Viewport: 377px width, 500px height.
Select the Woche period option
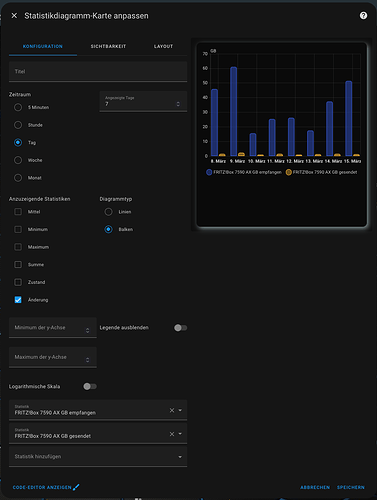click(18, 160)
